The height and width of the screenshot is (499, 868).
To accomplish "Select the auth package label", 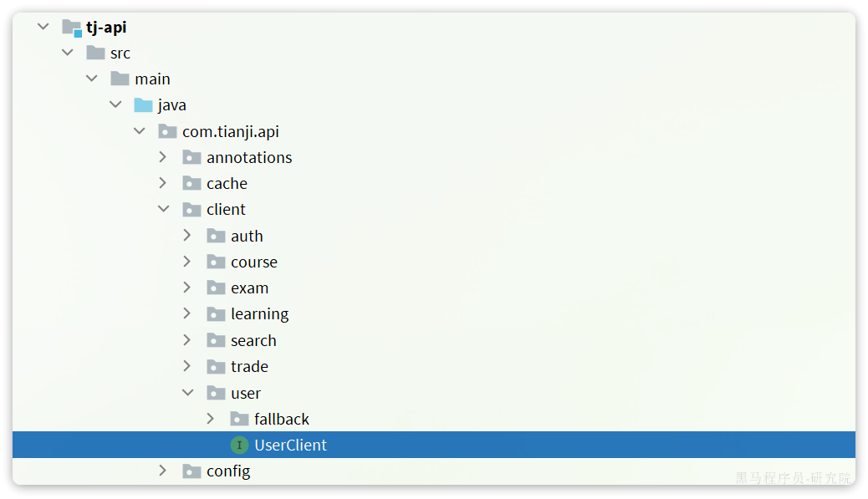I will (247, 237).
